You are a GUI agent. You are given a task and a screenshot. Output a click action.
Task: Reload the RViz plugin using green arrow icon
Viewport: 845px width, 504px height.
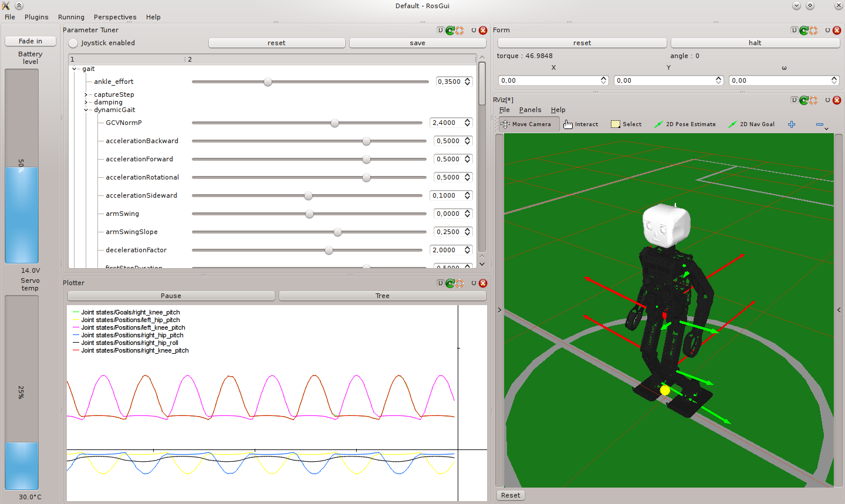point(803,100)
